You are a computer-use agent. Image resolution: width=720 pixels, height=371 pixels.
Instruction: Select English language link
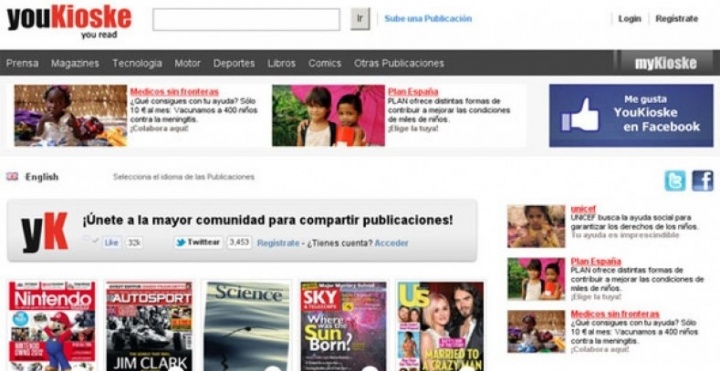(x=42, y=177)
